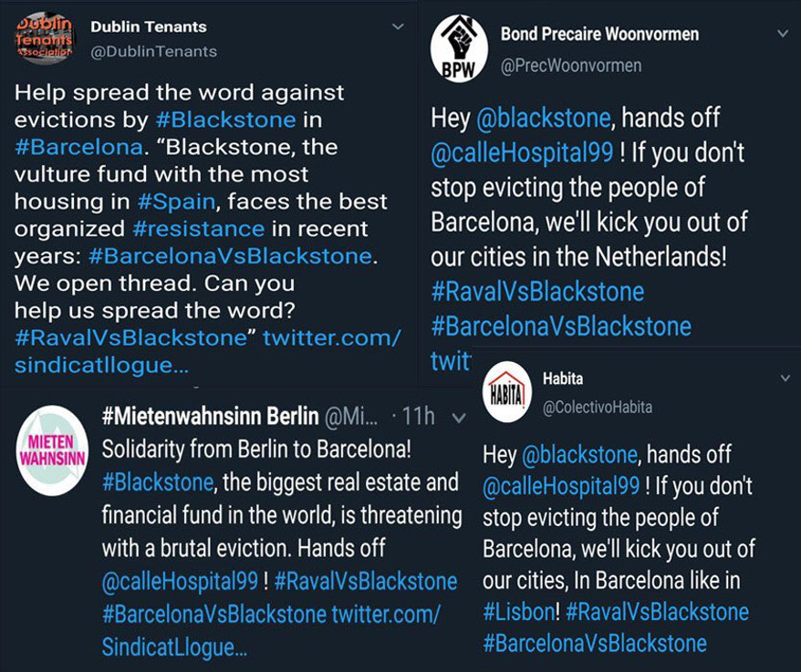The height and width of the screenshot is (672, 801).
Task: Open the twitter.com/SindicatLlogue link in Berlin tweet
Action: pyautogui.click(x=272, y=630)
